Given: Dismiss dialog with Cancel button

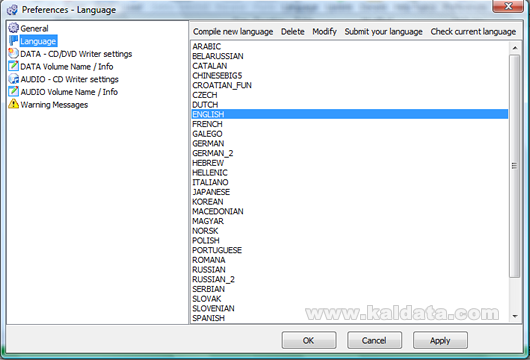Looking at the screenshot, I should [x=374, y=340].
